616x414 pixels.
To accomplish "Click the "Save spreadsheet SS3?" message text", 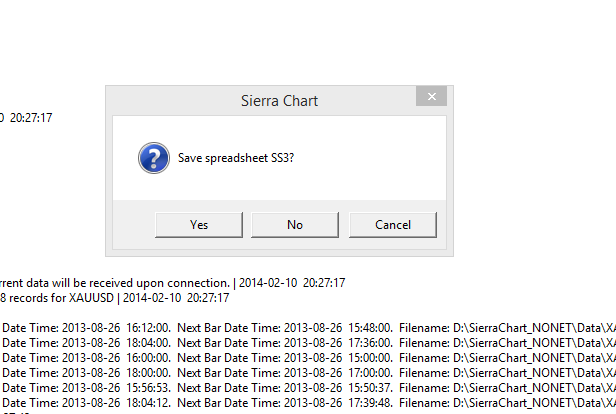I will (236, 158).
